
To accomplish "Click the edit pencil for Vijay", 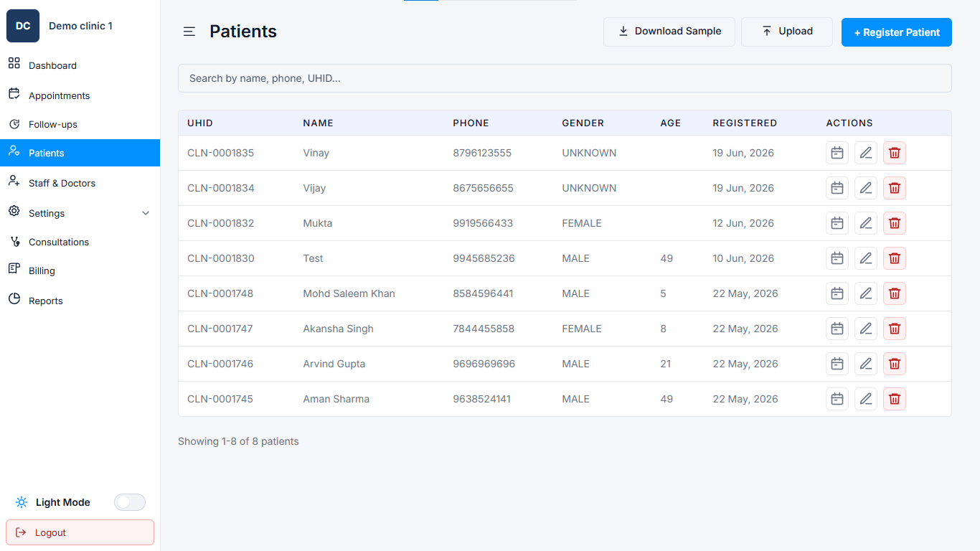I will click(x=866, y=188).
